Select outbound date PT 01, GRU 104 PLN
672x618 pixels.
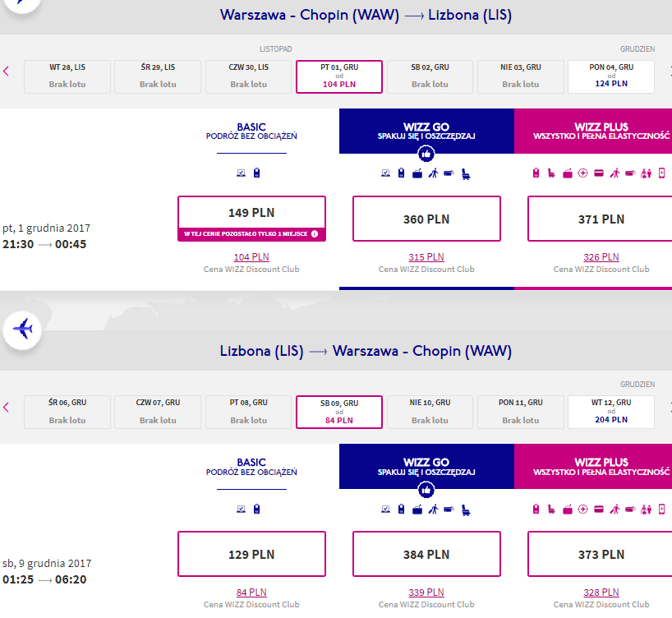pyautogui.click(x=339, y=76)
